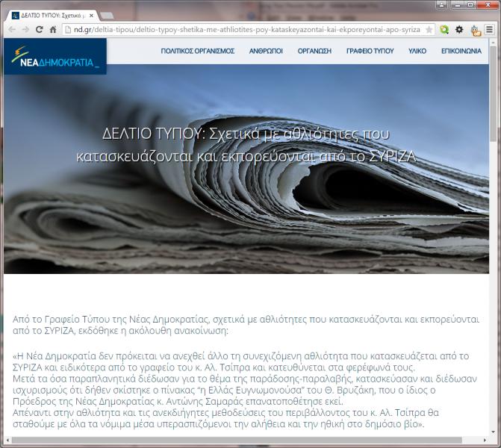
Task: Click the paragraph starting 'Από το Γραφείο Τύπου'
Action: [x=246, y=325]
